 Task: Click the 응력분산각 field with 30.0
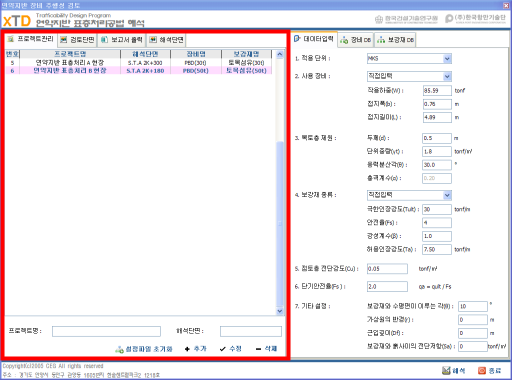point(437,165)
